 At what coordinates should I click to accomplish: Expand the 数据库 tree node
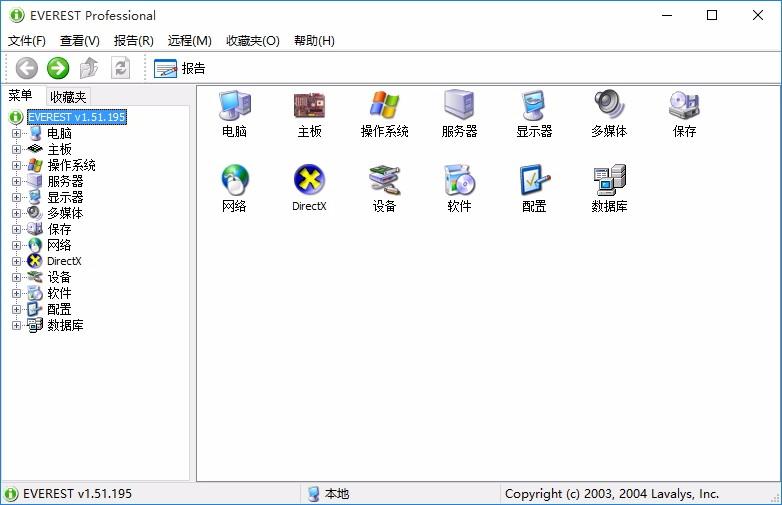coord(16,325)
